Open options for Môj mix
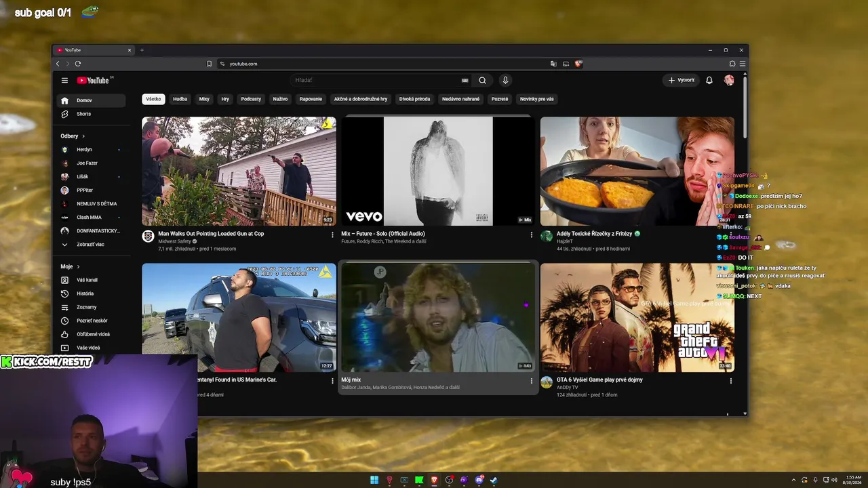The image size is (868, 488). [532, 381]
